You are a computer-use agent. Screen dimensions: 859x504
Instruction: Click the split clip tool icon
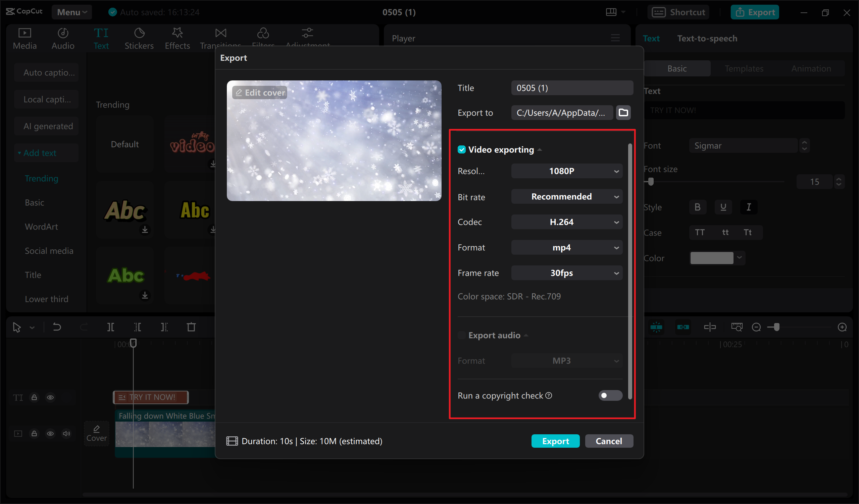tap(110, 327)
